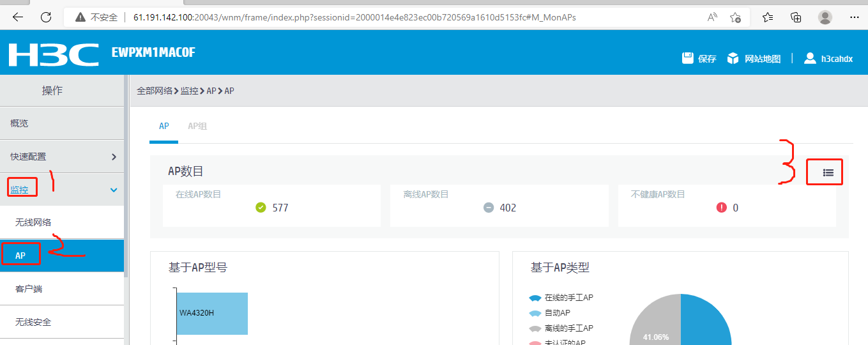Click blue slice of AP类型 pie chart
This screenshot has width=868, height=345.
tap(706, 319)
